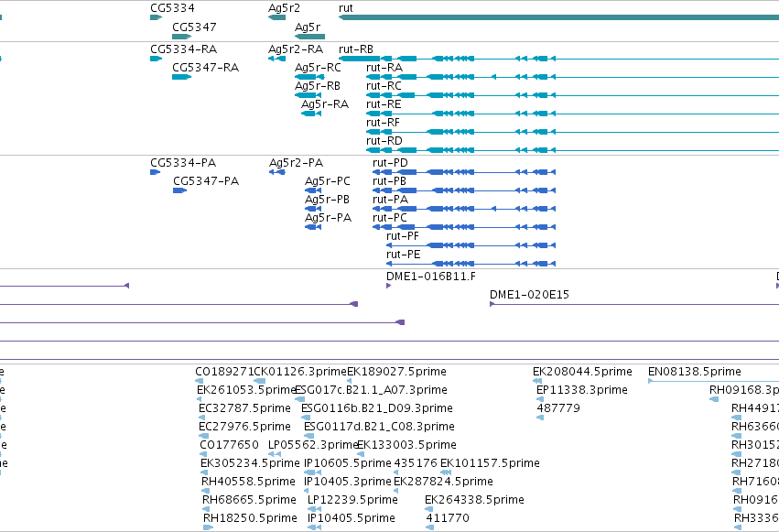Click EST ESG017c.B21.1_A07.3prime
This screenshot has height=532, width=779.
point(371,390)
